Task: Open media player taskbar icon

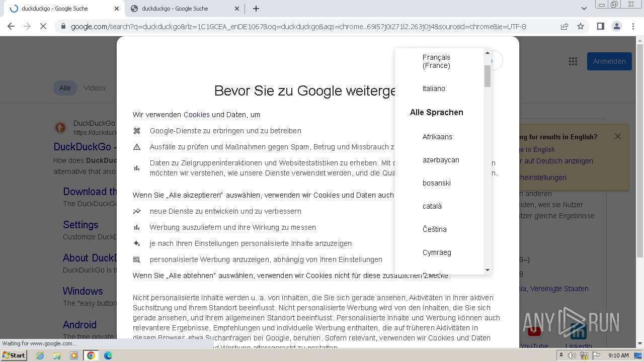Action: coord(74,355)
